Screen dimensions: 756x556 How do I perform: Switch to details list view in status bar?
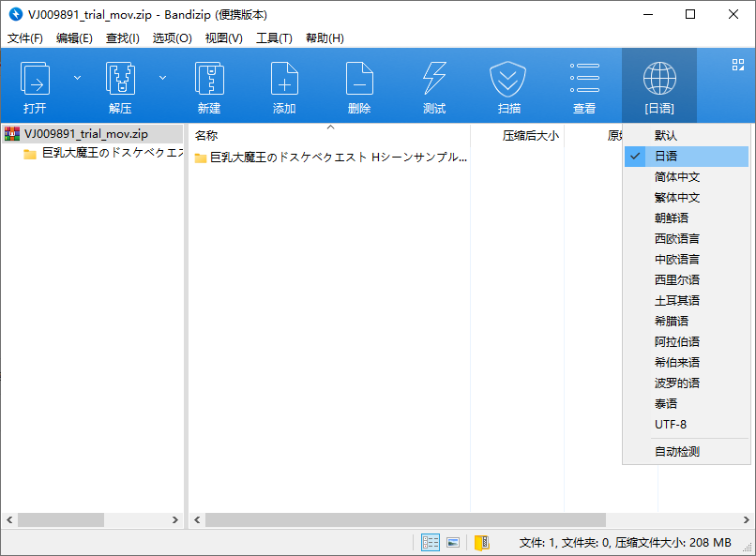431,542
